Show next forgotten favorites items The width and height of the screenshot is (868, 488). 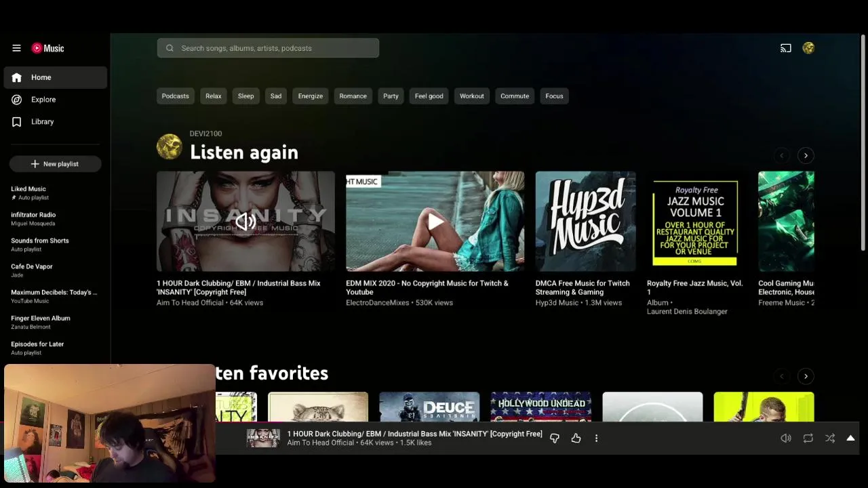click(806, 376)
